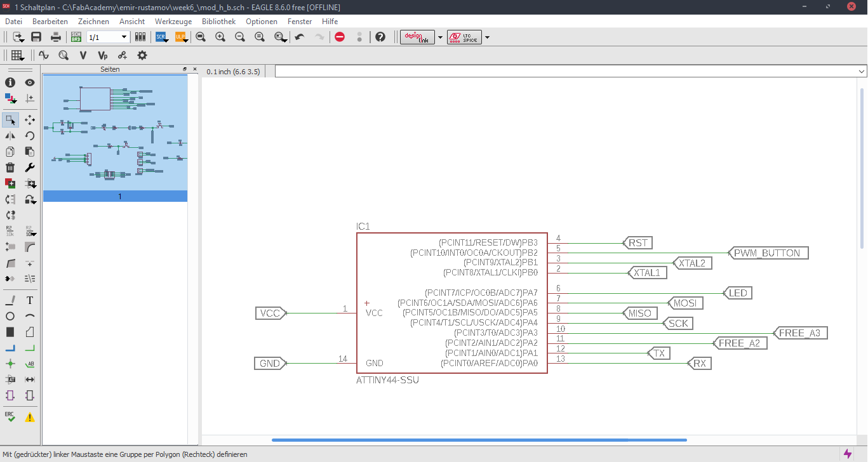Click the lightning bolt status icon
This screenshot has height=462, width=868.
[847, 454]
